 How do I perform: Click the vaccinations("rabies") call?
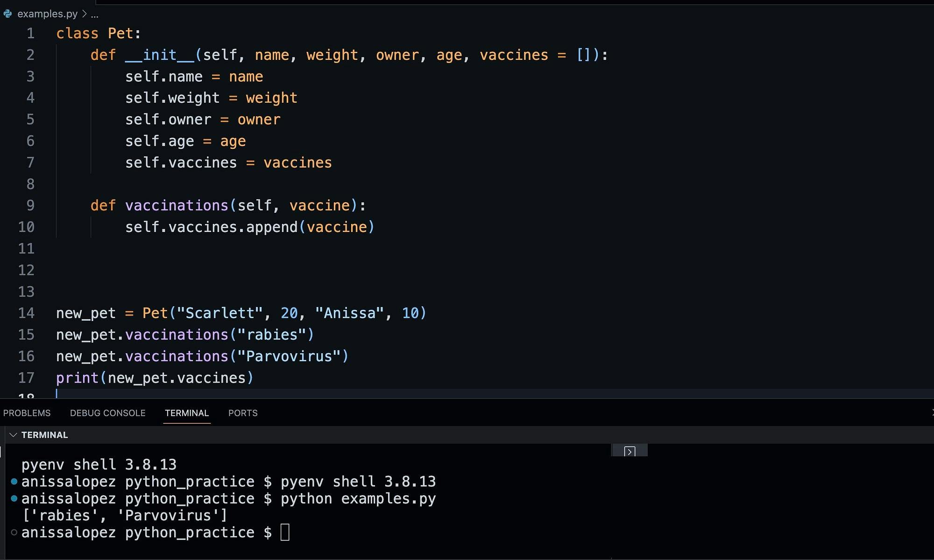pyautogui.click(x=219, y=335)
